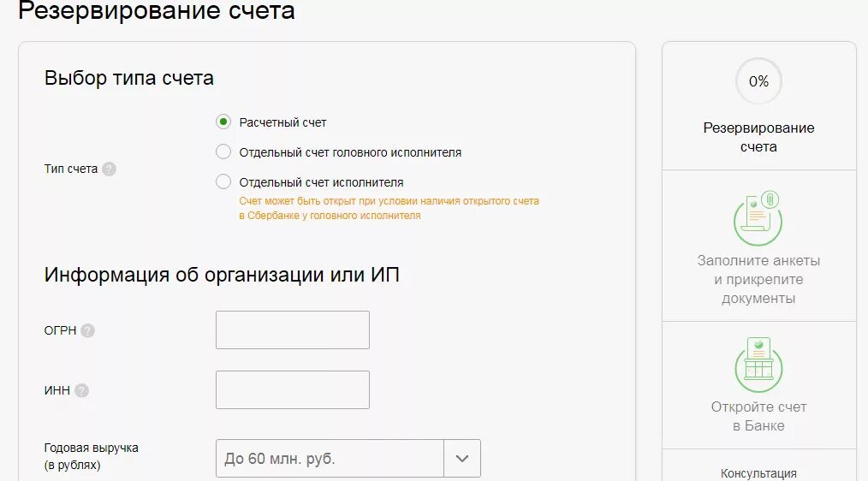Image resolution: width=868 pixels, height=481 pixels.
Task: Click the help icon beside ОГРН
Action: tap(87, 330)
